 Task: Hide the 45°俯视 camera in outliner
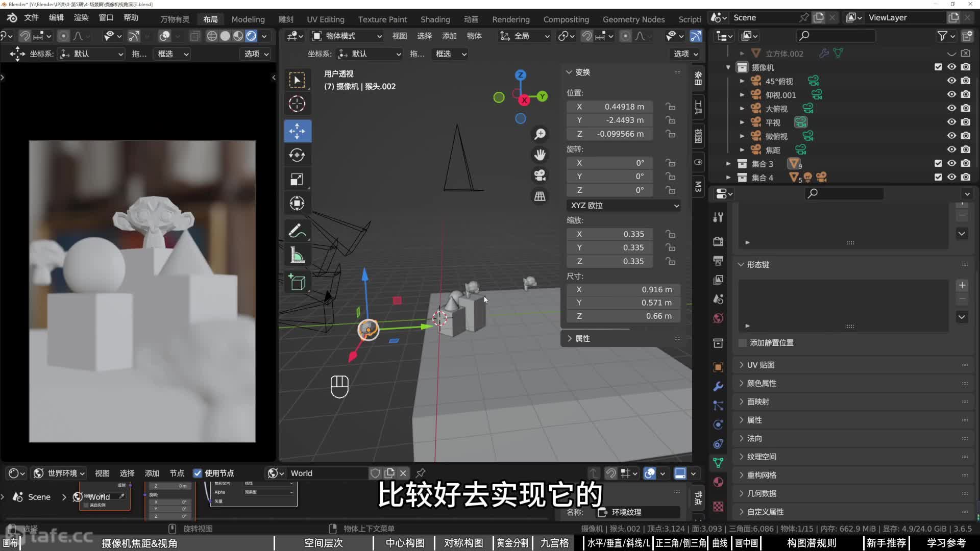(x=951, y=81)
